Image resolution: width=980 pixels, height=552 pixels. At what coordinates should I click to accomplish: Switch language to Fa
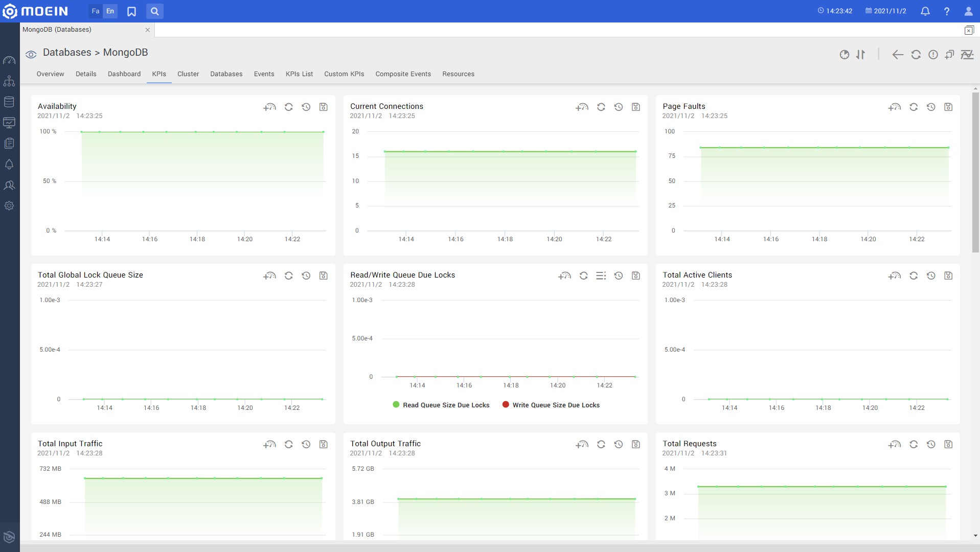coord(96,11)
